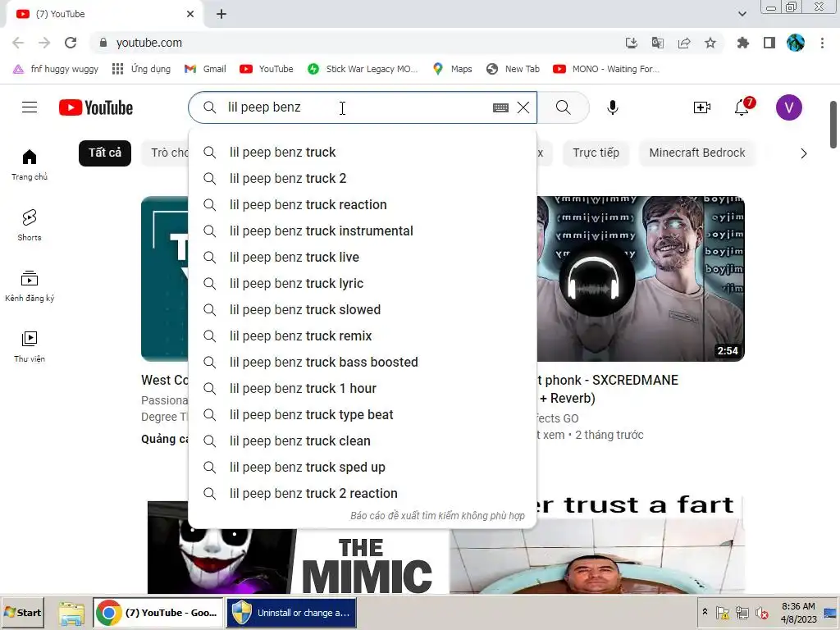Viewport: 840px width, 630px height.
Task: Open the tab search dropdown chevron
Action: [742, 14]
